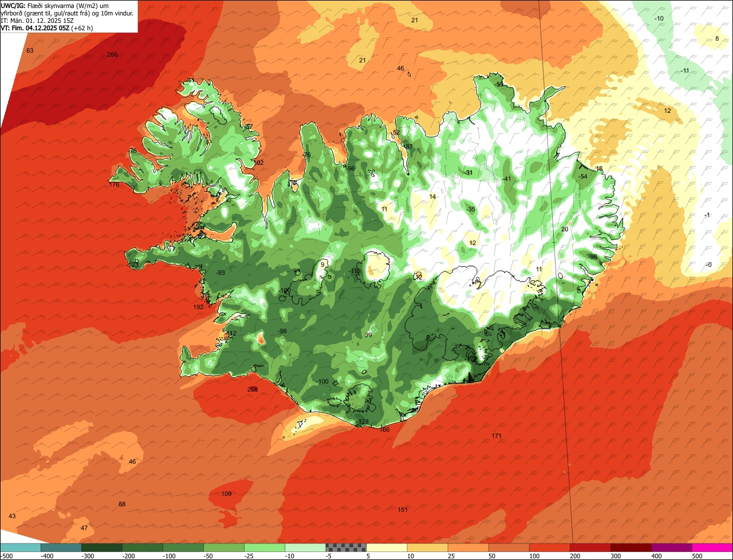Click the purple legend swatch, 400 to 500

(x=671, y=547)
